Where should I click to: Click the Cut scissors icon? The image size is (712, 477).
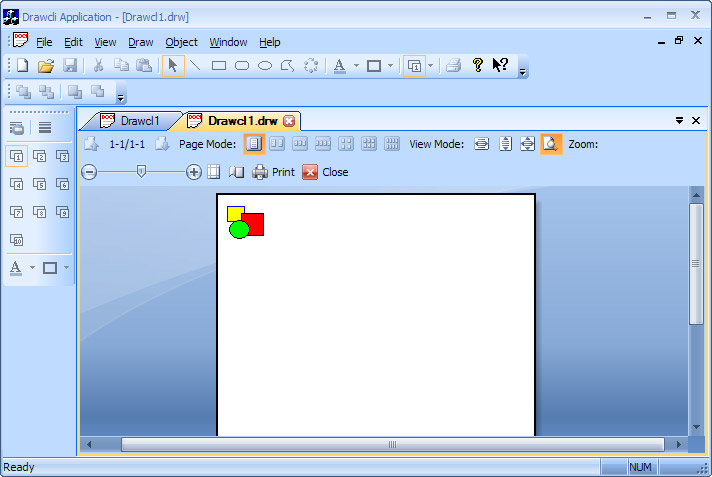point(98,65)
